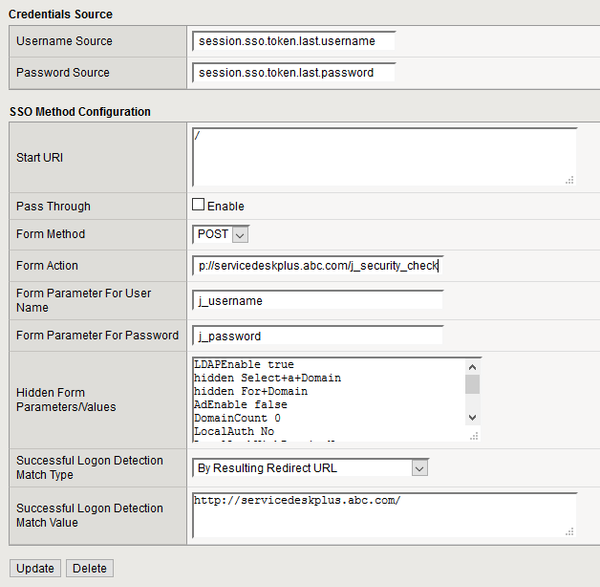Screen dimensions: 600x587
Task: Click the Successful Logon Detection Match Value box
Action: pyautogui.click(x=384, y=514)
